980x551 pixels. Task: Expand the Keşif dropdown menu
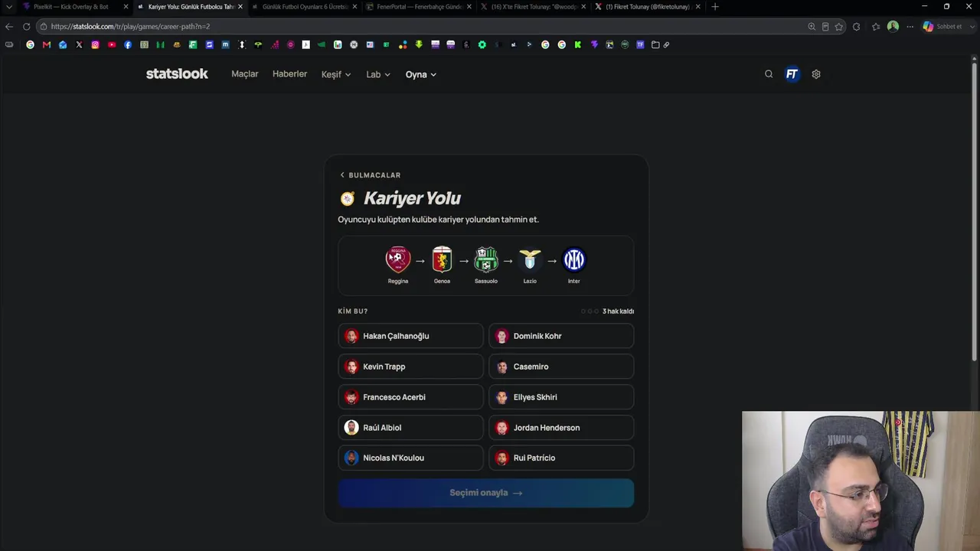pos(336,74)
